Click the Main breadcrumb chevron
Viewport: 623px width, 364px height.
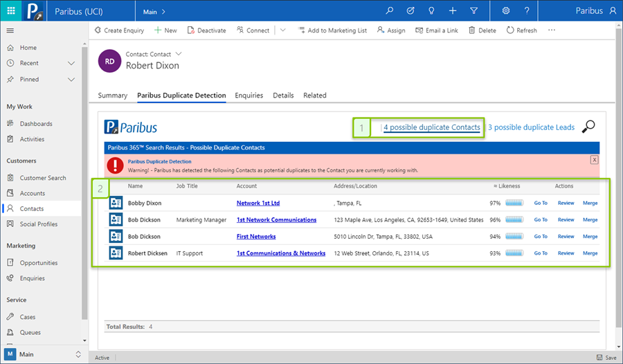pos(163,12)
